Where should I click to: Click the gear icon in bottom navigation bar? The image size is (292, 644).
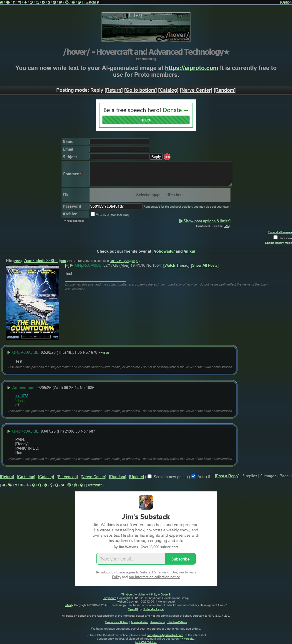(46, 485)
